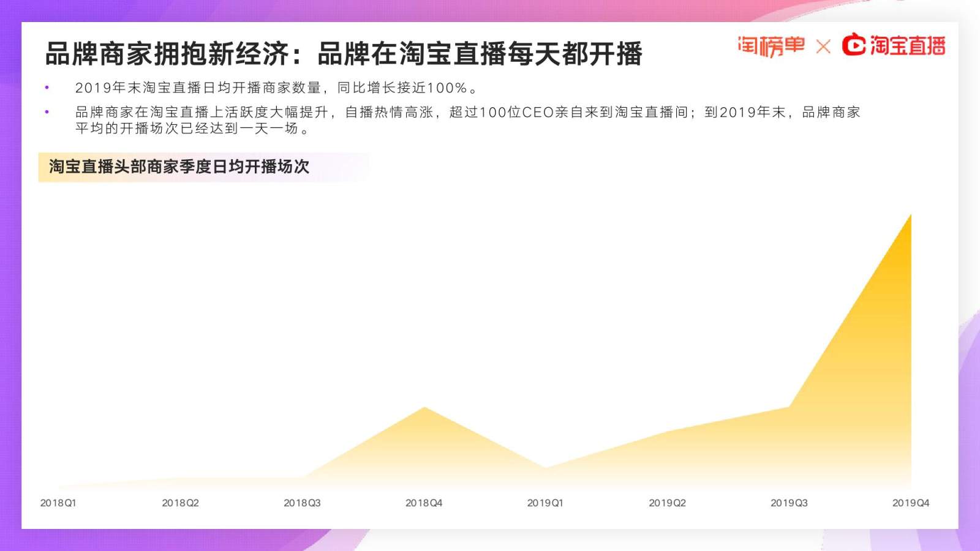Click the chart dip at 2019Q1

545,468
